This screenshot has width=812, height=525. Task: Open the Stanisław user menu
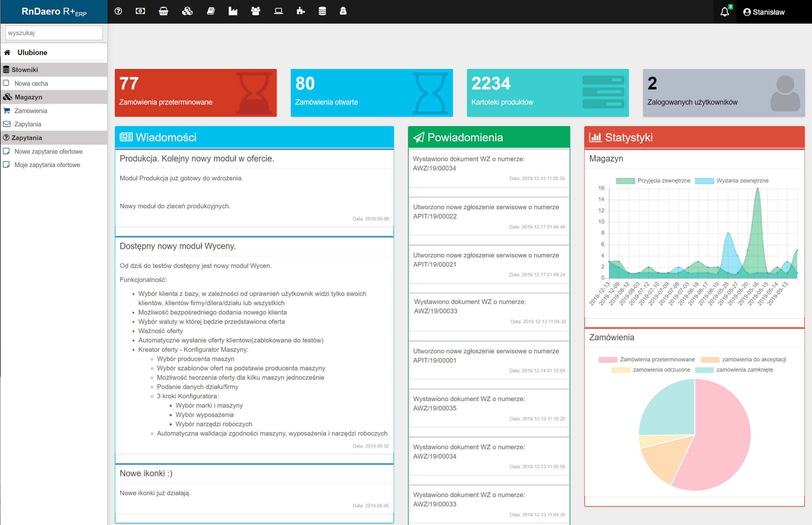[764, 12]
